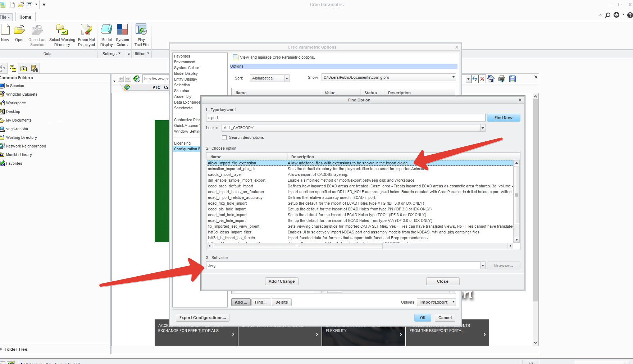The width and height of the screenshot is (633, 364).
Task: Open the Customize Quick Access Toolbar arrow
Action: pyautogui.click(x=44, y=5)
